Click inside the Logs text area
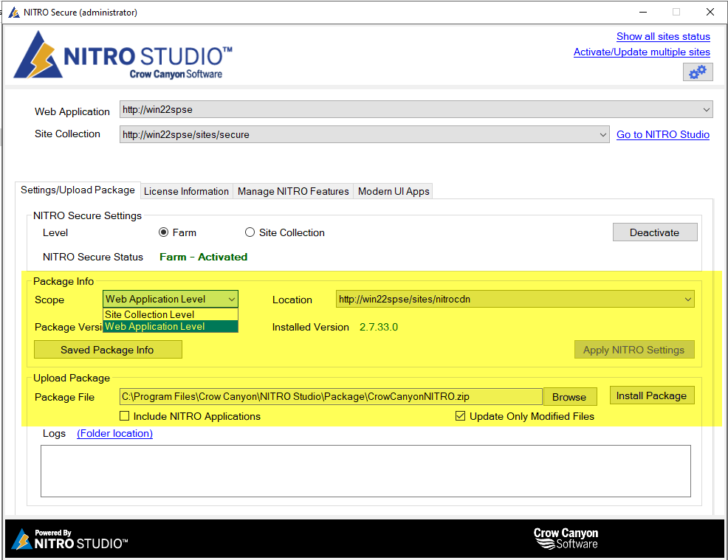The image size is (728, 560). (x=365, y=471)
